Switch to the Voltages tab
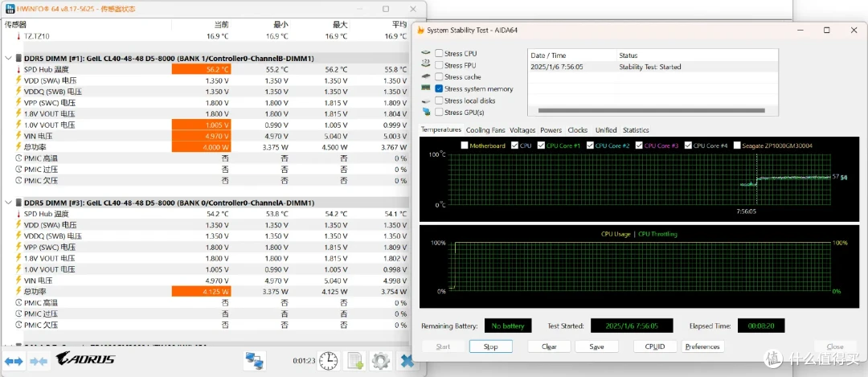The image size is (868, 377). 522,130
